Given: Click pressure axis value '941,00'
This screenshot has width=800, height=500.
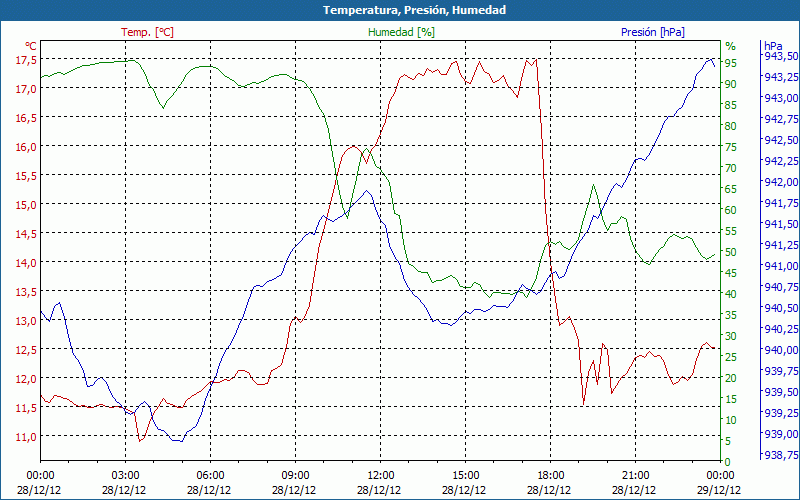Looking at the screenshot, I should (782, 265).
